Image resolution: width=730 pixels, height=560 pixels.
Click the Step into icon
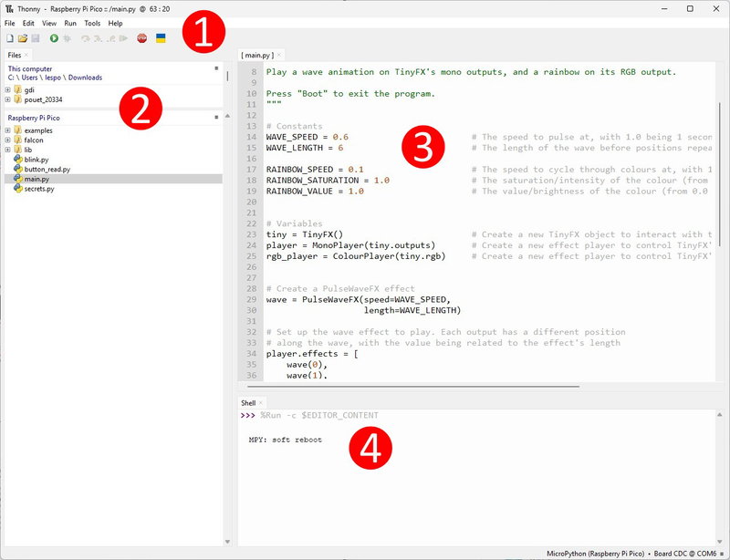tap(98, 38)
